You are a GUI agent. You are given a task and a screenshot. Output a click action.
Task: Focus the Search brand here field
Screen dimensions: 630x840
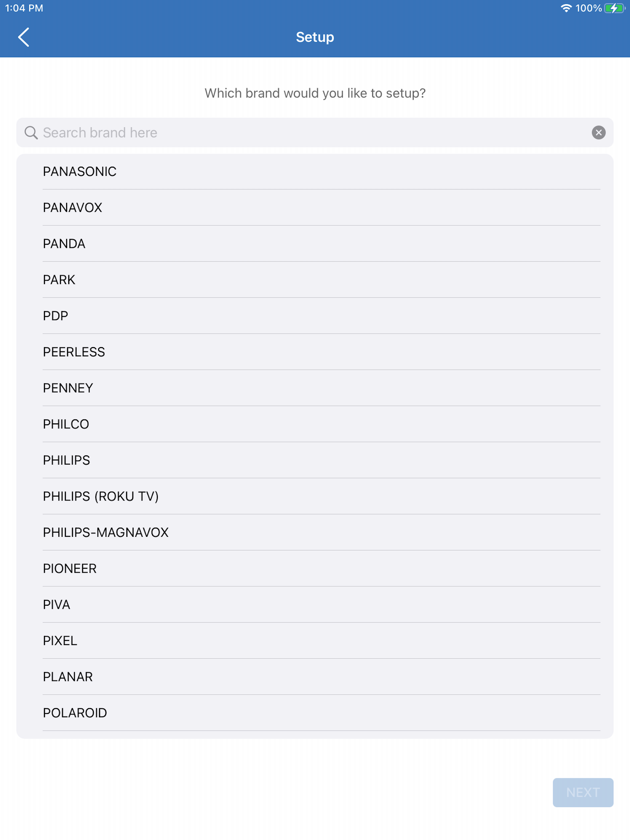click(315, 133)
